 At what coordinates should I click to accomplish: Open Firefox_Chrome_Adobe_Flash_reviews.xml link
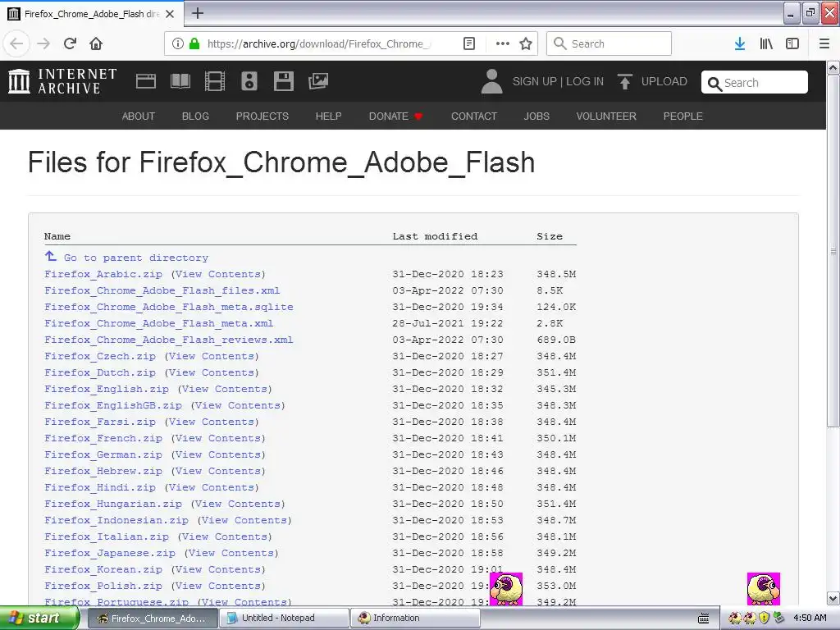[169, 340]
